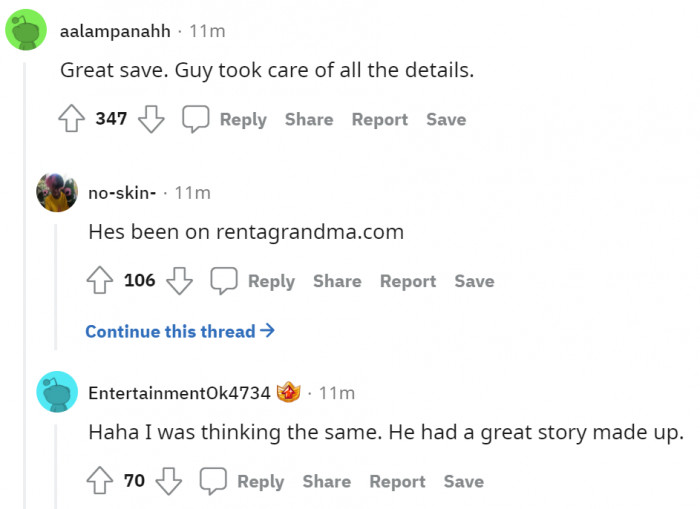Share aalampanahh's comment
This screenshot has height=509, width=700.
[309, 119]
